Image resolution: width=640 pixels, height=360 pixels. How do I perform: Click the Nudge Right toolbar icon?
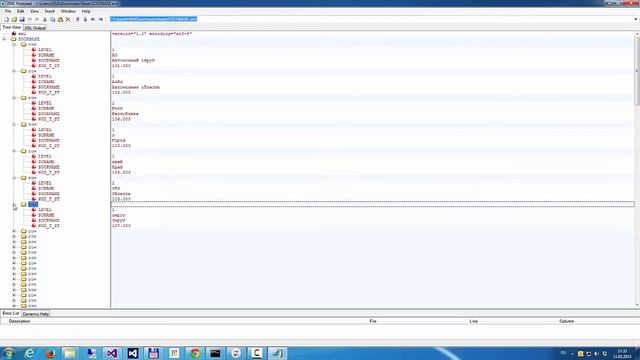100,19
